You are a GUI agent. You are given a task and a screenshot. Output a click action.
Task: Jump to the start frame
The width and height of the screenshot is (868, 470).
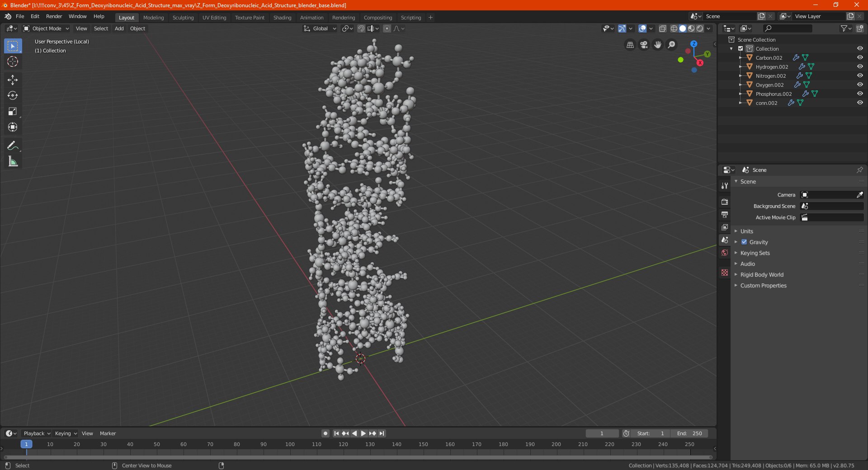(336, 433)
